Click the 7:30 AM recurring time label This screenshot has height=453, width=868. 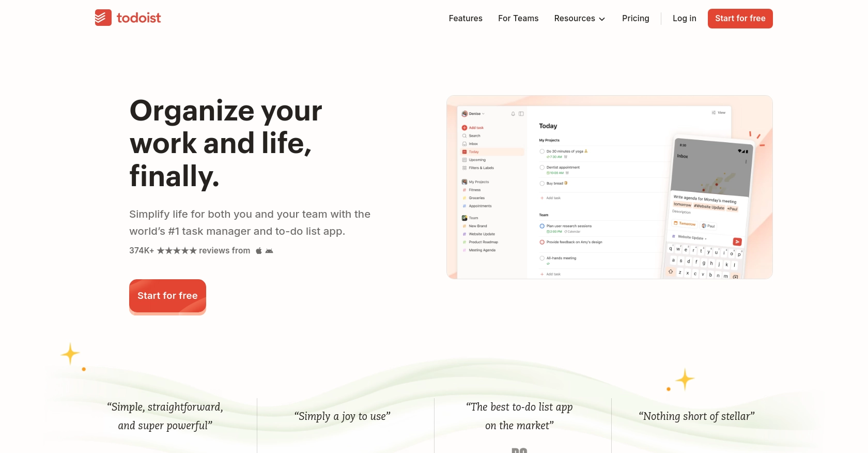[554, 157]
